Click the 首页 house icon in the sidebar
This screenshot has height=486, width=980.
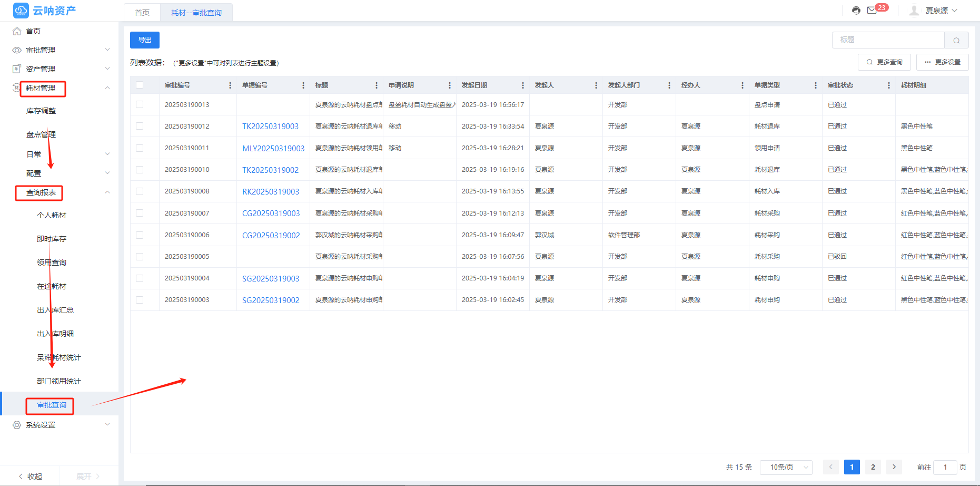pos(17,31)
